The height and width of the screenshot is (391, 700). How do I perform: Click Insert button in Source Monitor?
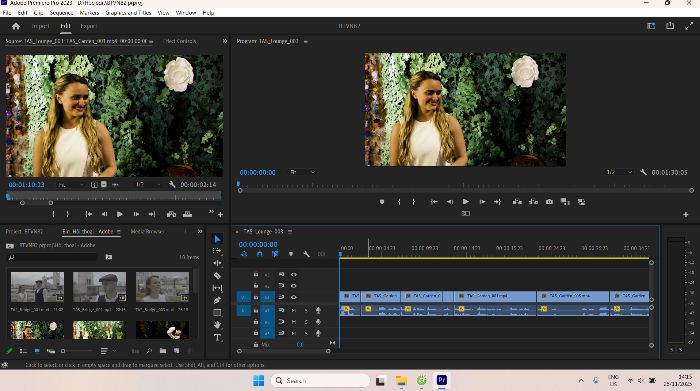pyautogui.click(x=171, y=214)
